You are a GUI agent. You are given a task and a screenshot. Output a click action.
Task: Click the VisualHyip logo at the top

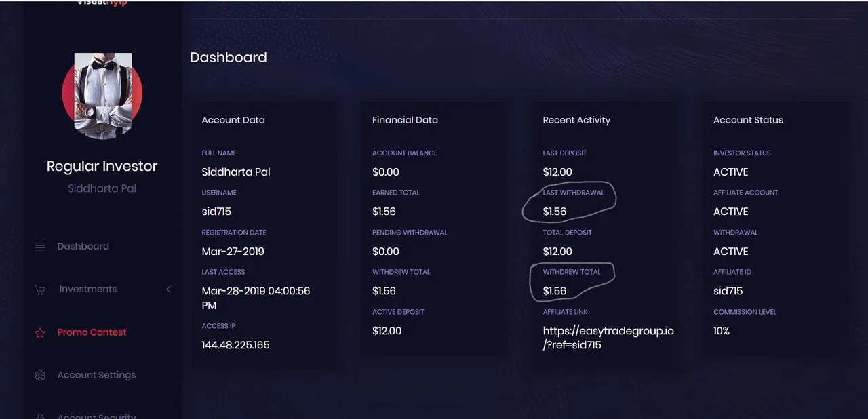click(102, 3)
